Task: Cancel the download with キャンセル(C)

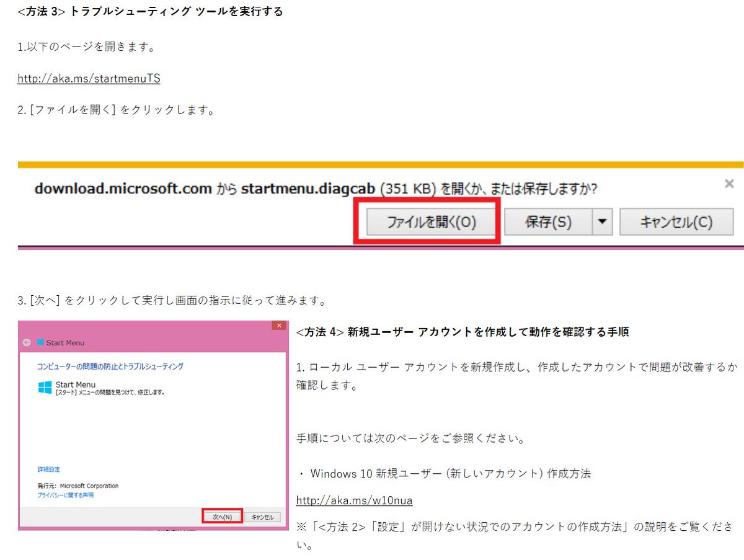Action: (676, 221)
